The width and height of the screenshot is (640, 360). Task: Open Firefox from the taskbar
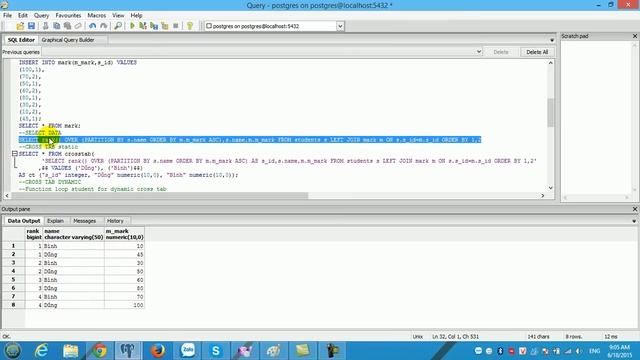tap(157, 351)
